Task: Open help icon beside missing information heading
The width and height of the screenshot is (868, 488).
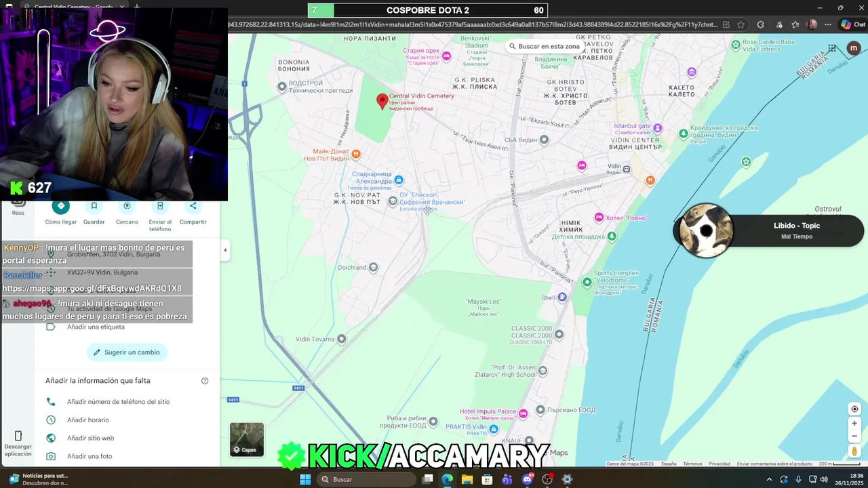Action: [205, 381]
